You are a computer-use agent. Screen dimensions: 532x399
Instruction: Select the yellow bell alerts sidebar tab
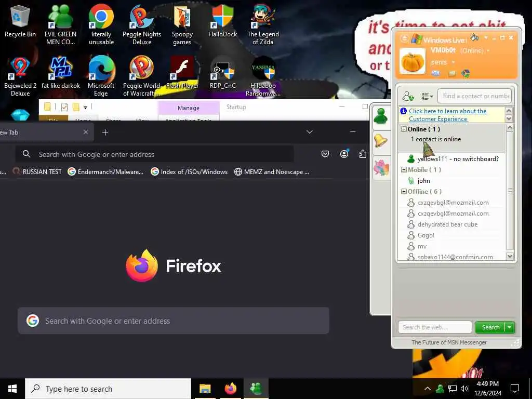(381, 141)
